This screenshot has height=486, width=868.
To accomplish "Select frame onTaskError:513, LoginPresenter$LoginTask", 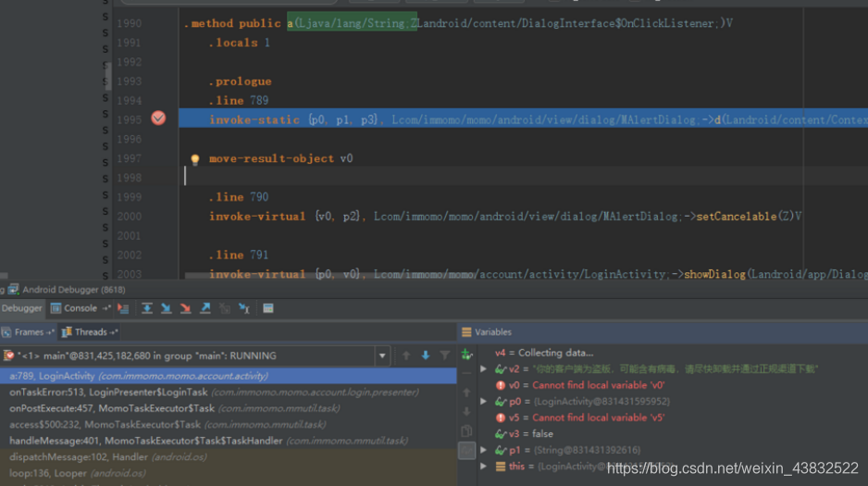I will (228, 392).
